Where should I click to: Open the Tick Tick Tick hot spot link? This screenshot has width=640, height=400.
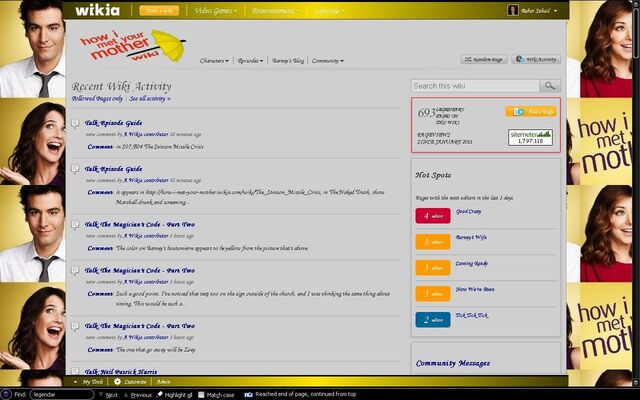click(x=471, y=315)
